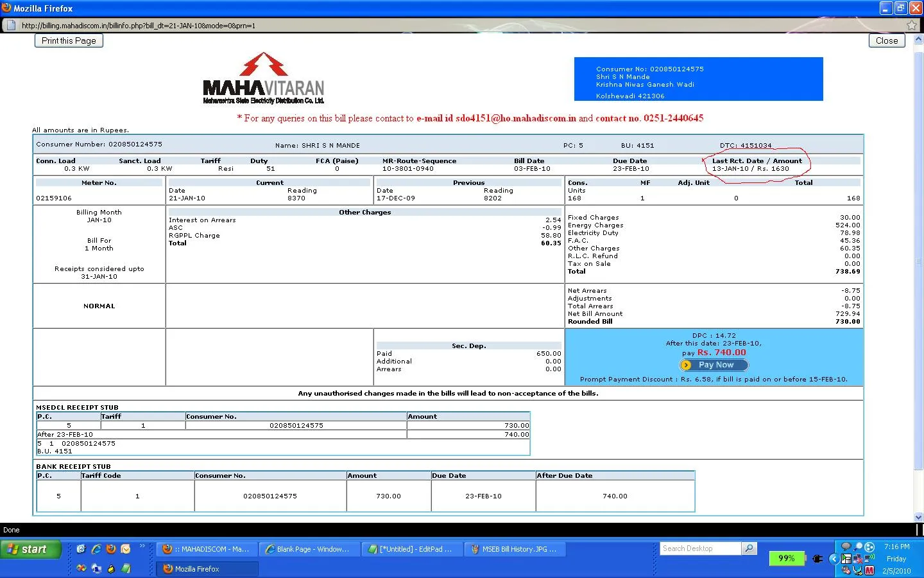Click the Print this Page button
This screenshot has height=578, width=924.
(69, 40)
